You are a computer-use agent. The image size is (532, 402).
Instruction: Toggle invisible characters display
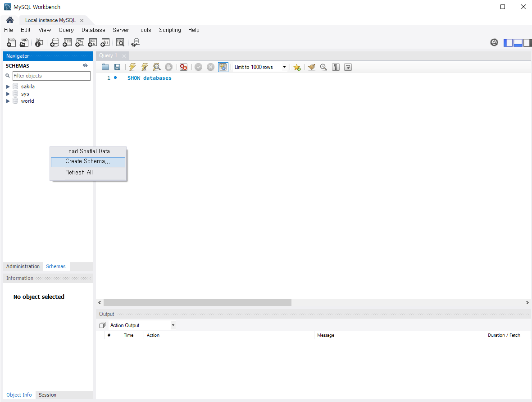point(336,67)
